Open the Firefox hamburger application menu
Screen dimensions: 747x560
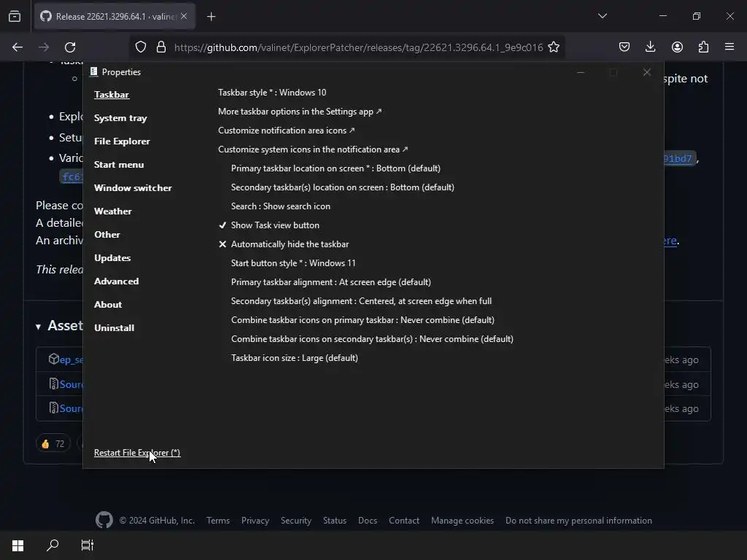[729, 47]
